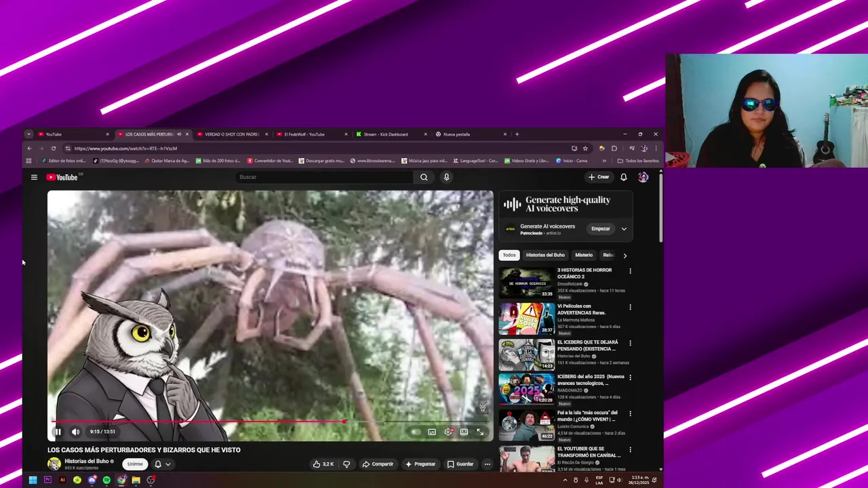The width and height of the screenshot is (868, 488).
Task: Pause the YouTube video
Action: click(58, 432)
